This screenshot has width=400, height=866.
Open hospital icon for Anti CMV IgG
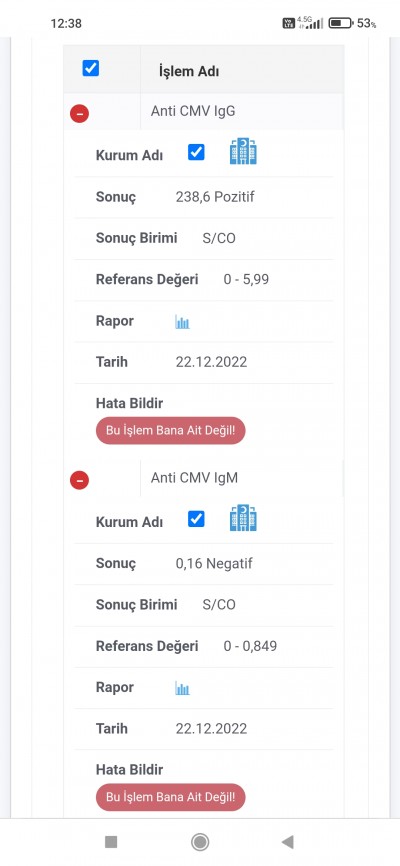(243, 152)
